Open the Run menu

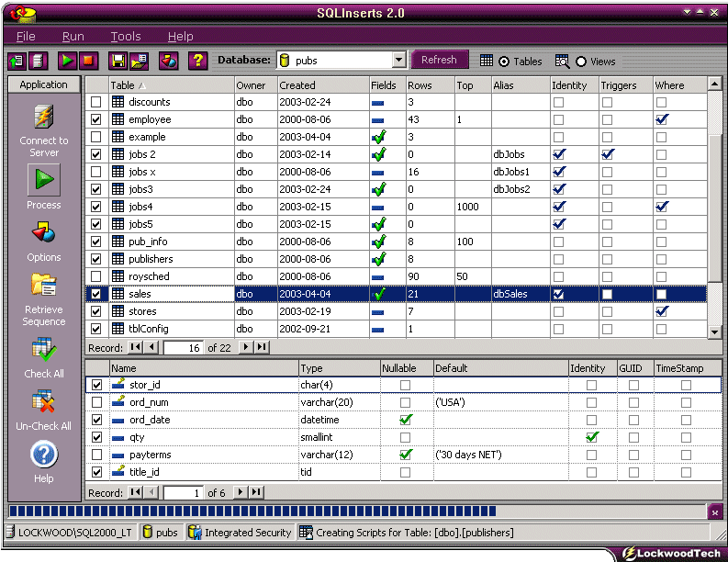pyautogui.click(x=73, y=36)
